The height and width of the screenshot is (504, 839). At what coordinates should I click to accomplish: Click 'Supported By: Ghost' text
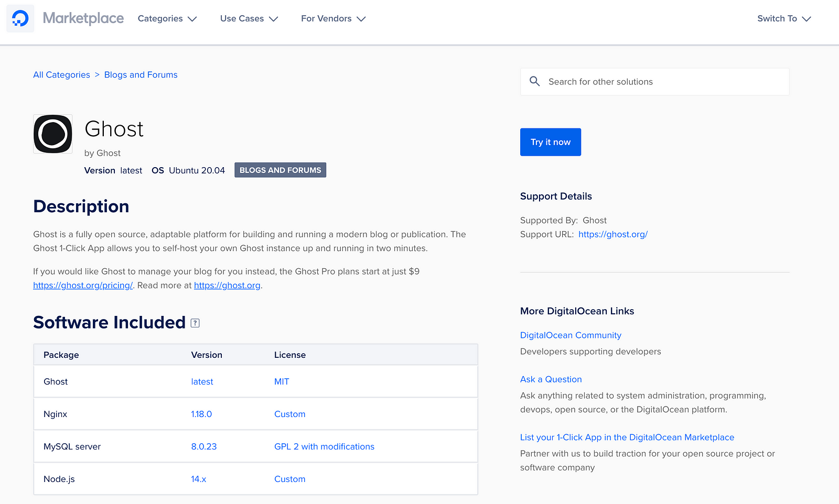tap(563, 221)
